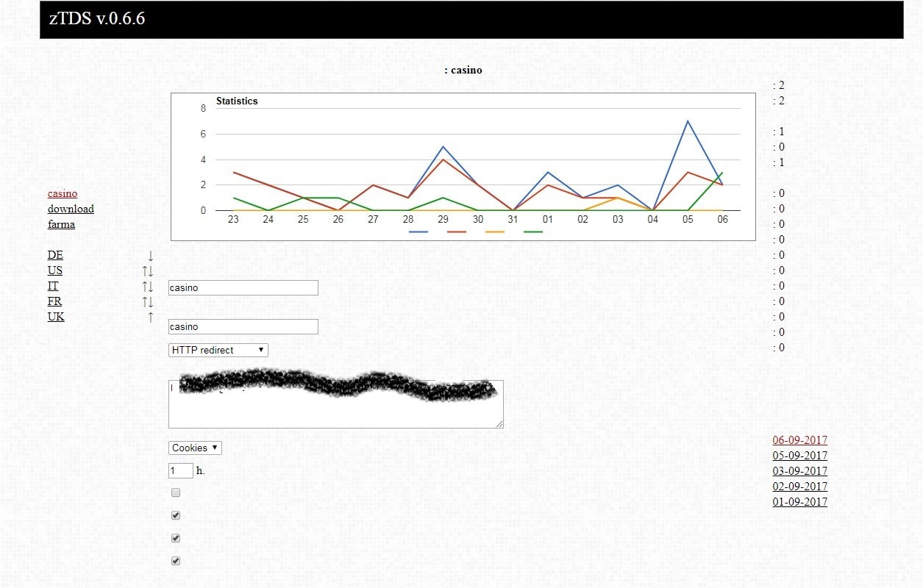
Task: Click the up arrow next to UK
Action: [x=150, y=318]
